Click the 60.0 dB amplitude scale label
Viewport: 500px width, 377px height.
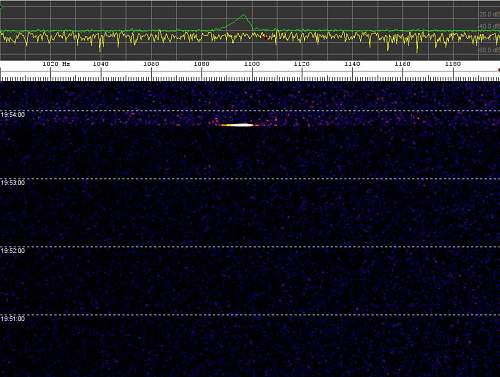pyautogui.click(x=489, y=50)
